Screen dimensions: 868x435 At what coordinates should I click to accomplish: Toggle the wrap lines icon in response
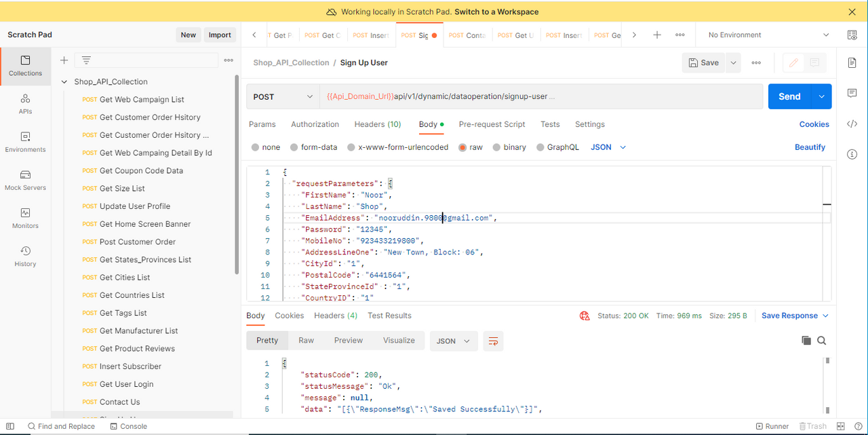[493, 341]
